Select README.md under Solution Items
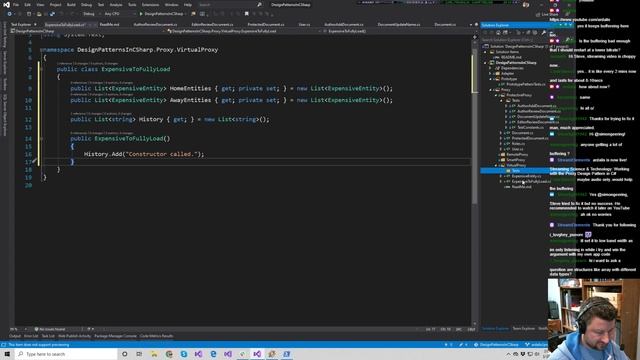The image size is (640, 360). [510, 57]
